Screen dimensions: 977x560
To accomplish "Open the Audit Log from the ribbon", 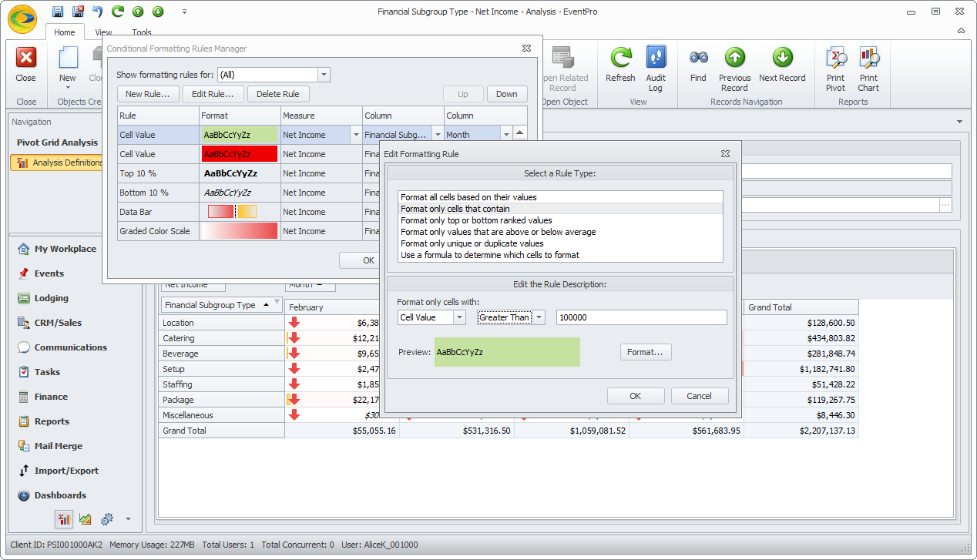I will (x=656, y=69).
